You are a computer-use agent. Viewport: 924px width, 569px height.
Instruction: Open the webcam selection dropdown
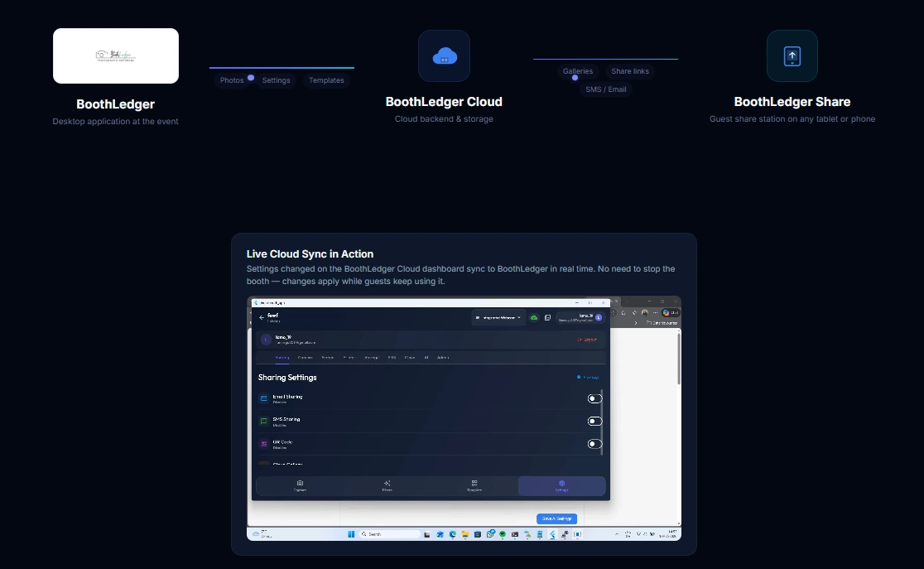(x=498, y=318)
